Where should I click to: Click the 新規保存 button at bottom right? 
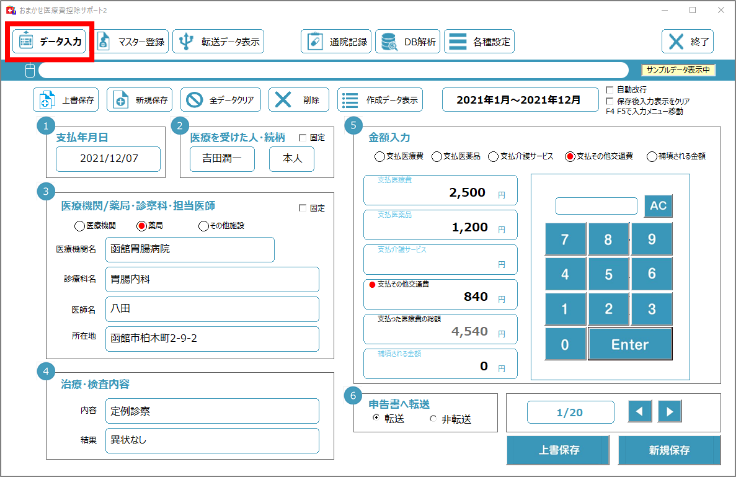(669, 450)
